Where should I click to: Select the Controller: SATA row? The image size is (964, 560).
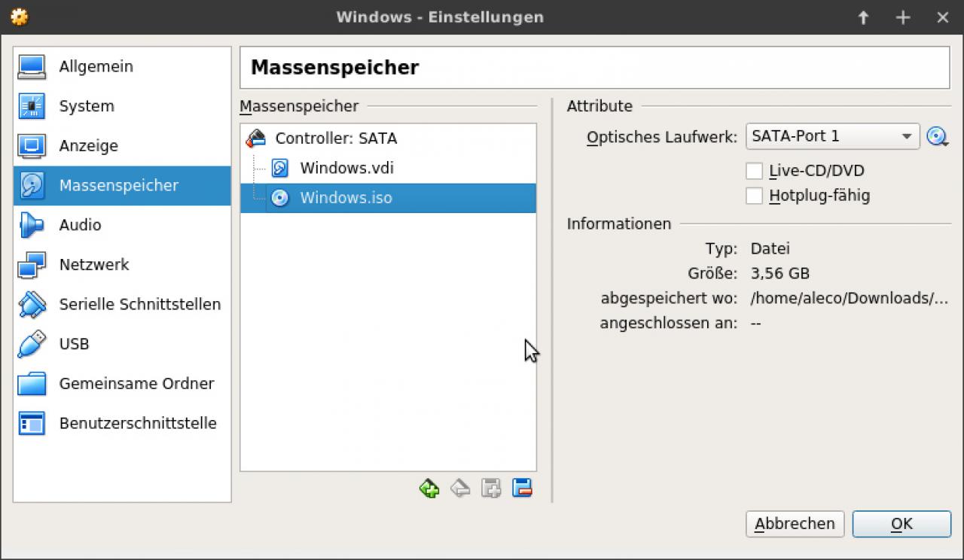tap(388, 138)
